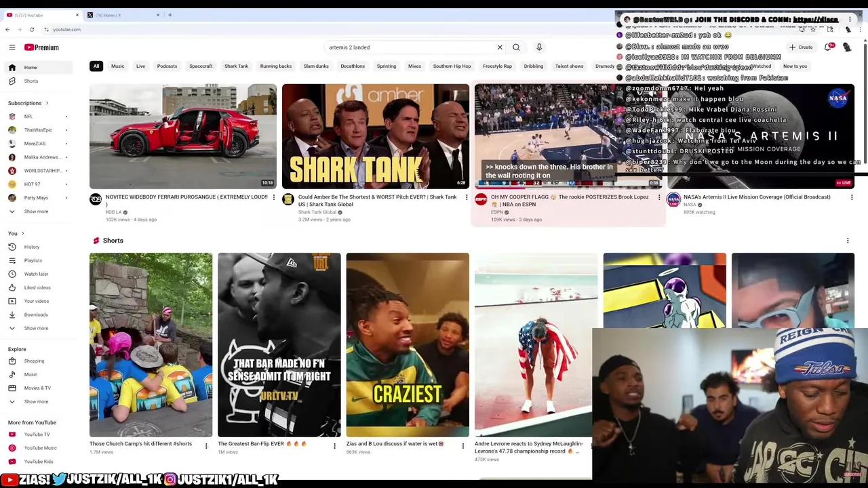Viewport: 868px width, 488px height.
Task: Open HOT 97 subscription channel
Action: click(32, 184)
